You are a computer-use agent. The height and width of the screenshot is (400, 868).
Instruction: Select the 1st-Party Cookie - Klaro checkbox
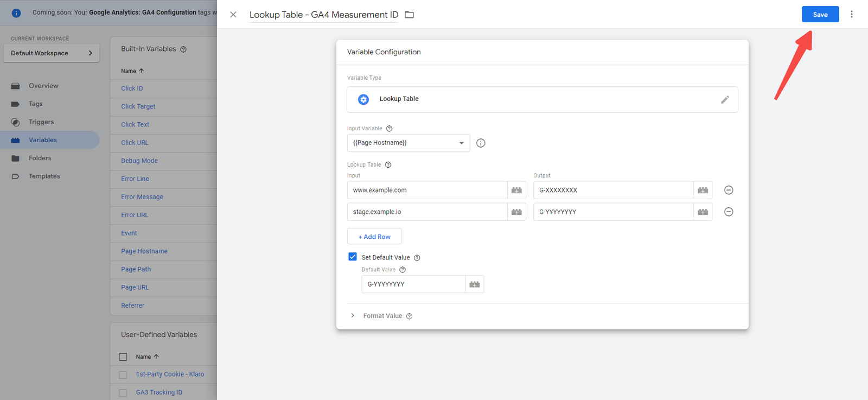tap(123, 374)
